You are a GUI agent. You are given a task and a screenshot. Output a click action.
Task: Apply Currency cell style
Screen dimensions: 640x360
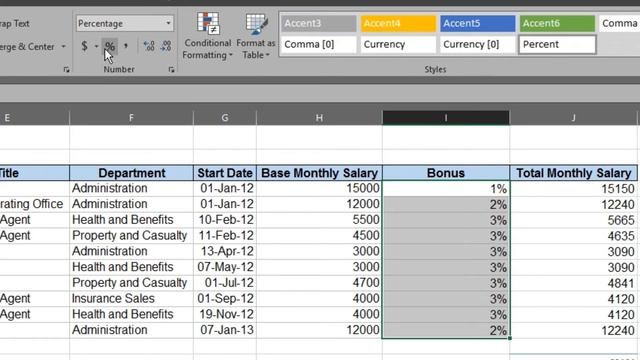(398, 44)
